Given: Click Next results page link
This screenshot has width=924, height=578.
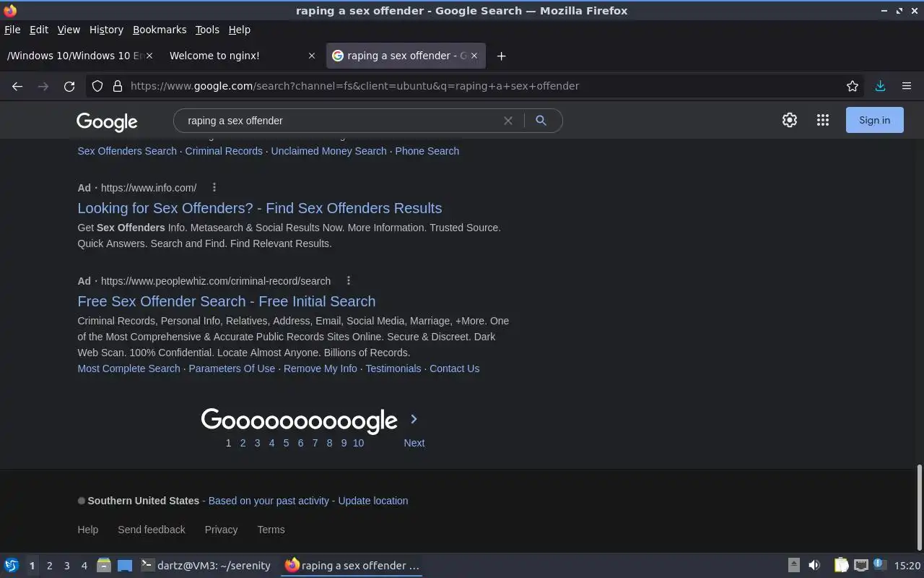Looking at the screenshot, I should (x=414, y=443).
